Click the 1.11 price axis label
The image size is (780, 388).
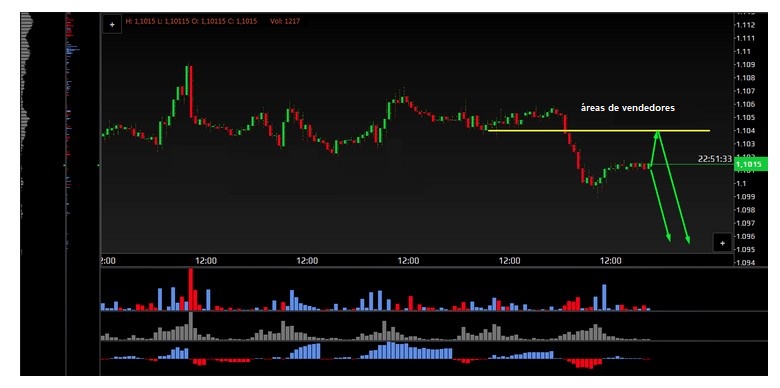[744, 51]
